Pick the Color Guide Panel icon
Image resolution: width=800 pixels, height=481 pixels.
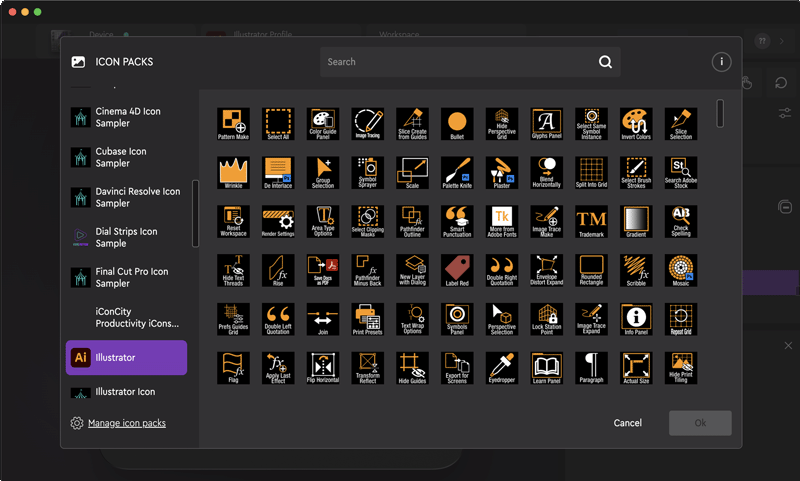tap(323, 124)
